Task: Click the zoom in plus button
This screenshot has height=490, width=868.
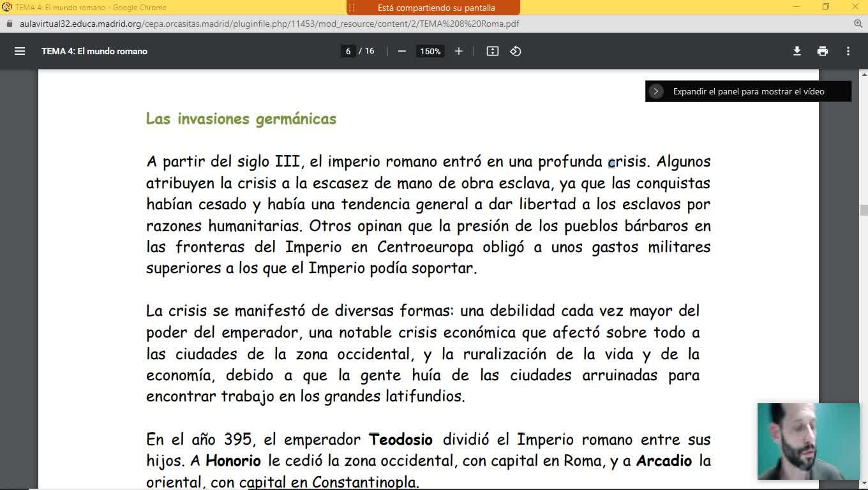Action: (458, 51)
